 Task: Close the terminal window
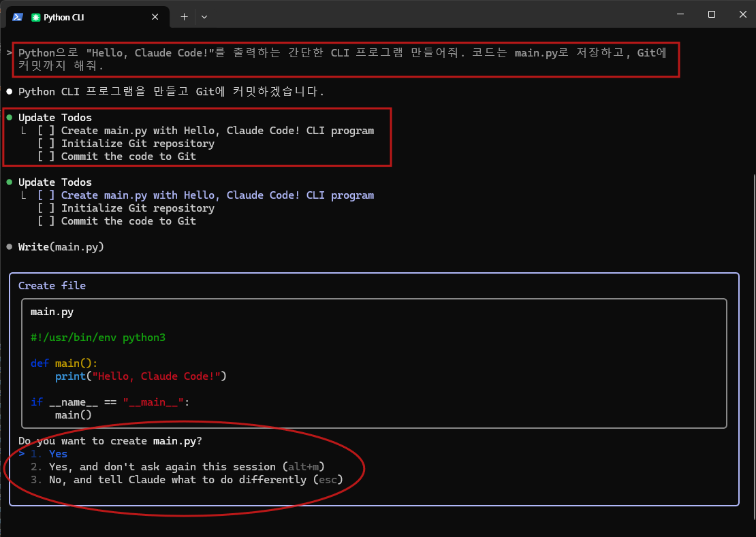742,14
